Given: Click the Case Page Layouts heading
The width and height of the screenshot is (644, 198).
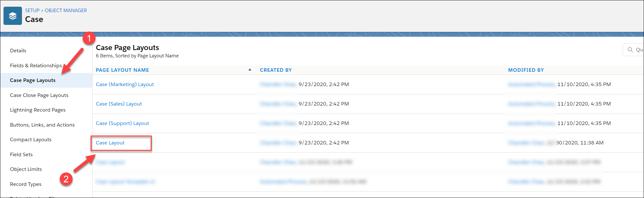Looking at the screenshot, I should [x=128, y=48].
